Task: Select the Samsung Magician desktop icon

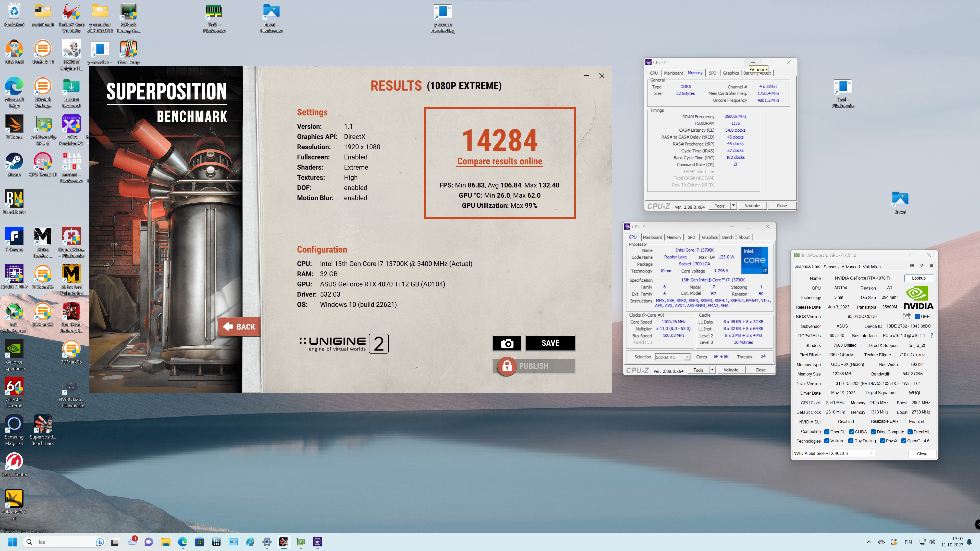Action: (x=14, y=430)
